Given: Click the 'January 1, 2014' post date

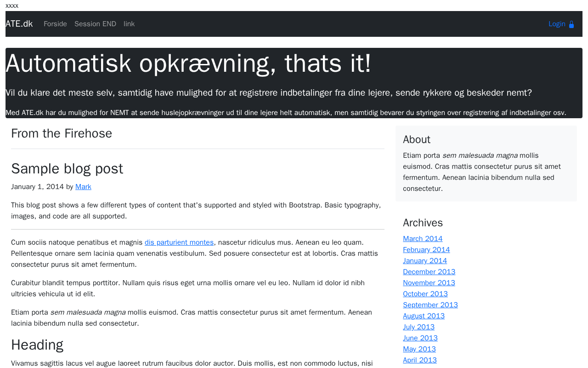Looking at the screenshot, I should 37,187.
